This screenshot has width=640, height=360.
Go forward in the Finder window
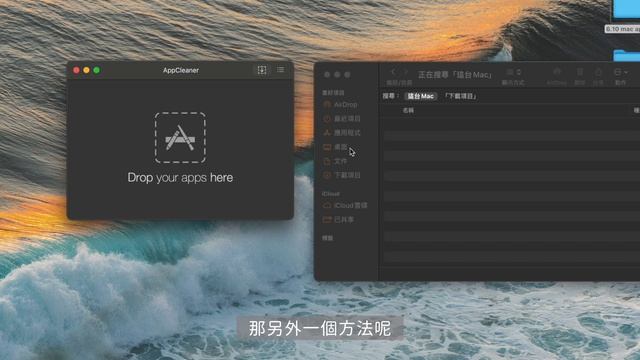(406, 72)
